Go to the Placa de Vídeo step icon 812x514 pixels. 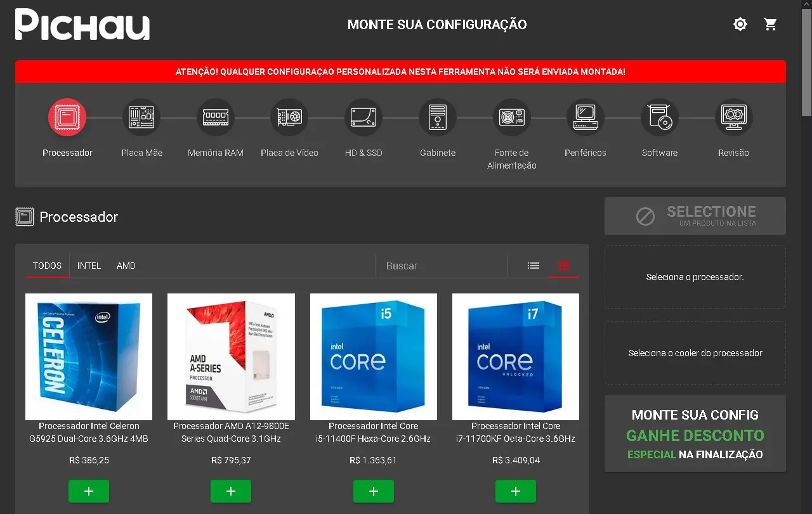(289, 117)
